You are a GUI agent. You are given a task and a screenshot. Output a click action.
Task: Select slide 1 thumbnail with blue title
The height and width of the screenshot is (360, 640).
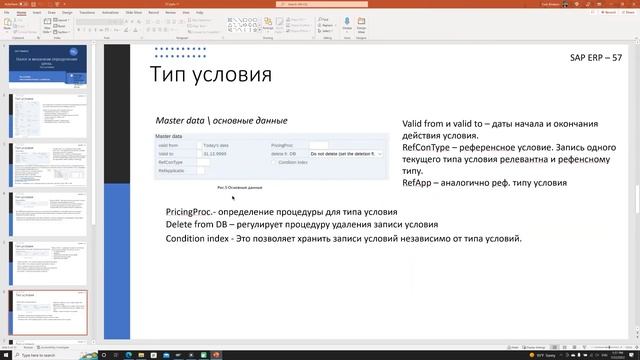(48, 67)
